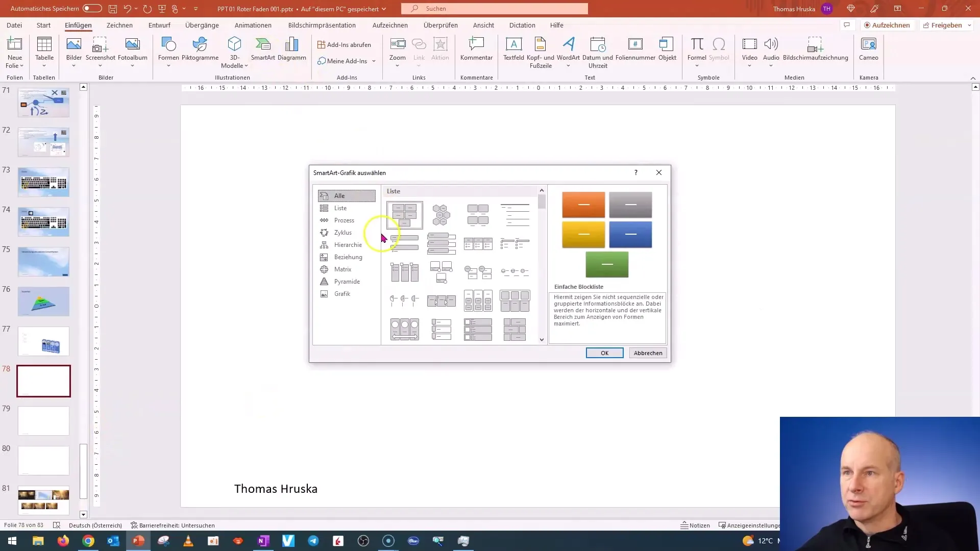Collapse the ribbon with the chevron
This screenshot has width=980, height=551.
click(973, 78)
